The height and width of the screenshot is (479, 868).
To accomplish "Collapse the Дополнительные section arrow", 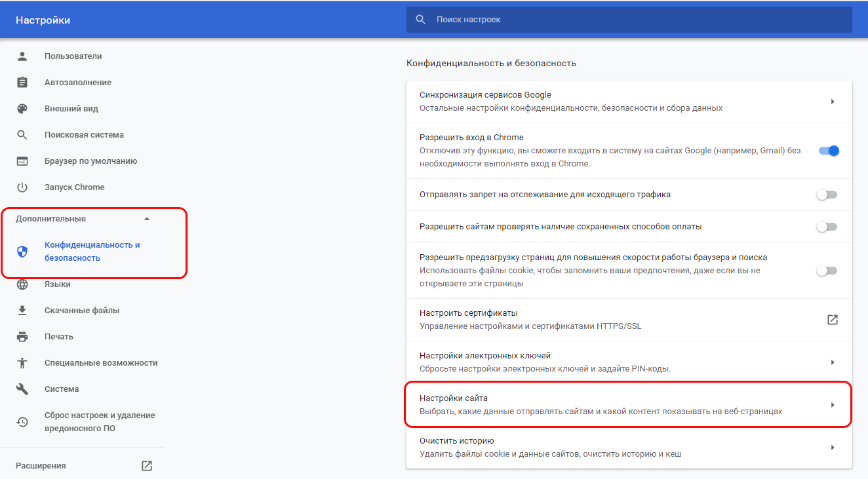I will click(147, 219).
